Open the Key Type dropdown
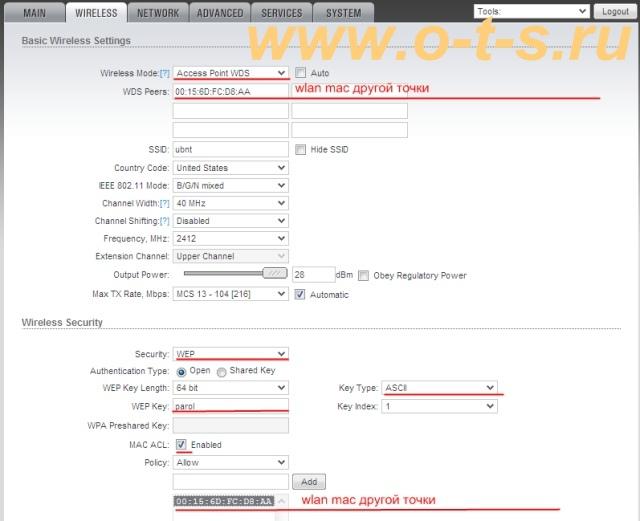Image resolution: width=640 pixels, height=521 pixels. [x=440, y=387]
